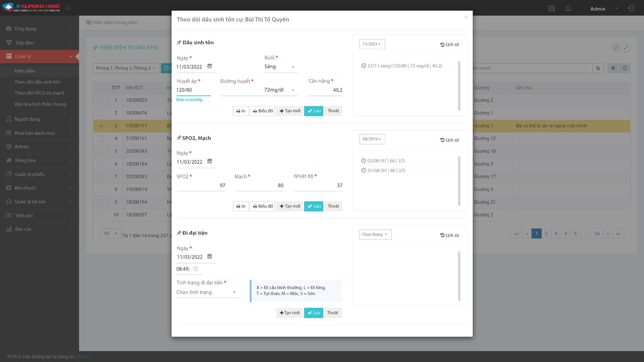Close the Theo dõi dấu sinh tồn dialog
The image size is (644, 362).
pyautogui.click(x=466, y=17)
